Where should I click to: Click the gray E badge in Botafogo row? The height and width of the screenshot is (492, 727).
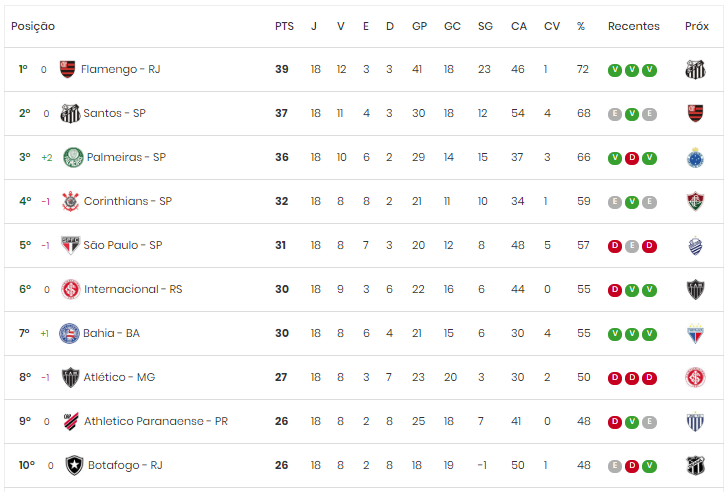tap(615, 466)
